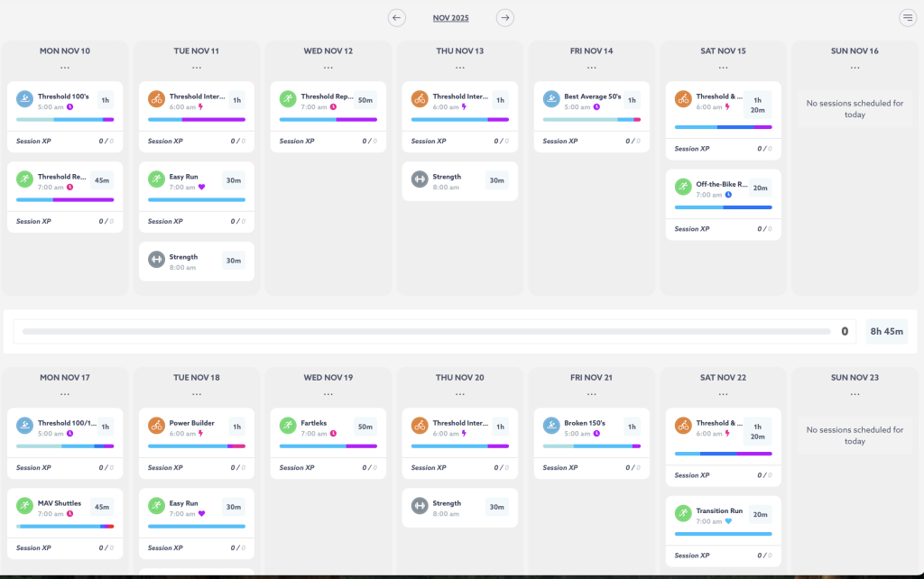Open the Fartleks session title
Image resolution: width=924 pixels, height=579 pixels.
pyautogui.click(x=313, y=423)
